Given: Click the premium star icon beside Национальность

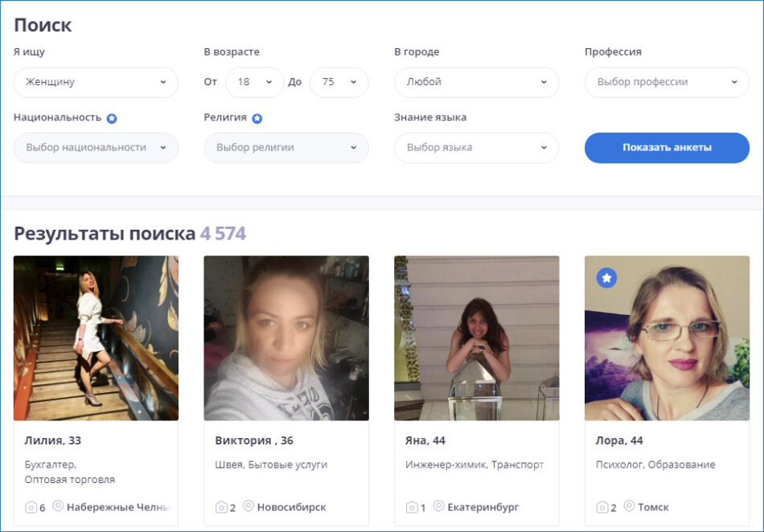Looking at the screenshot, I should (113, 118).
